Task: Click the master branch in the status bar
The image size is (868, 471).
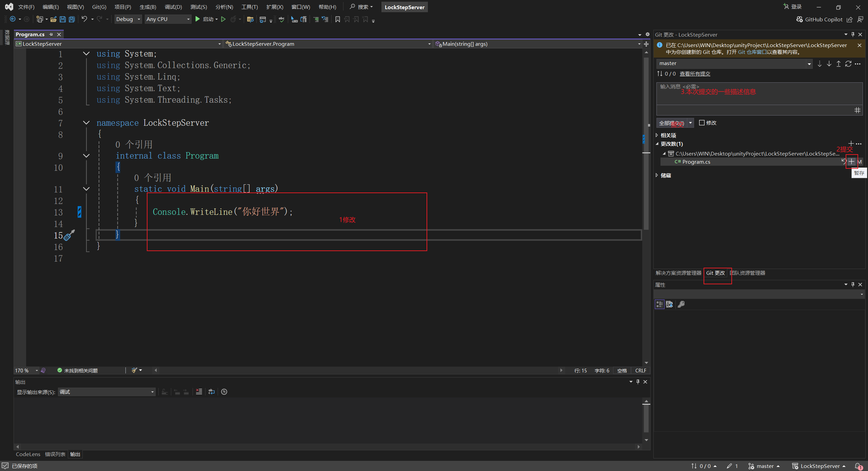Action: (x=764, y=466)
